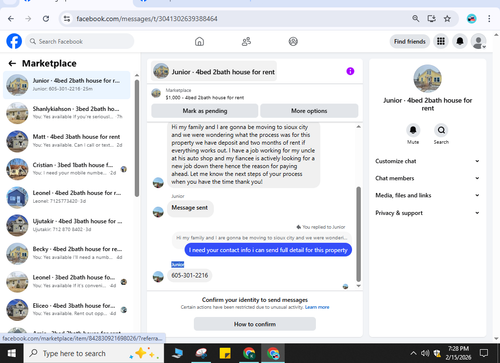Click the install app icon in the address bar
This screenshot has width=500, height=363.
pyautogui.click(x=431, y=19)
